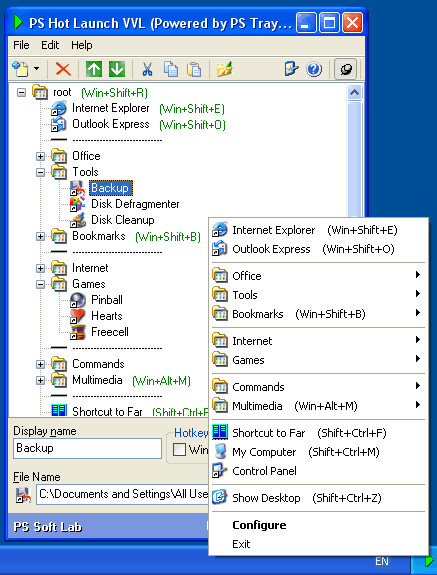This screenshot has width=437, height=575.
Task: Click the EN language indicator in taskbar
Action: pos(382,561)
